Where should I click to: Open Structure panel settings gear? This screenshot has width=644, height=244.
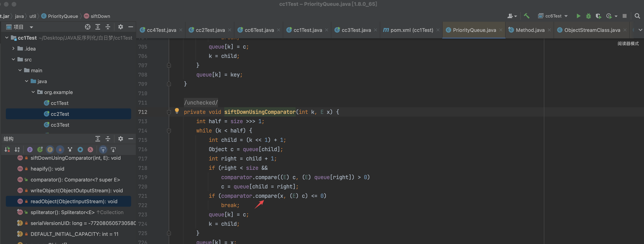120,139
